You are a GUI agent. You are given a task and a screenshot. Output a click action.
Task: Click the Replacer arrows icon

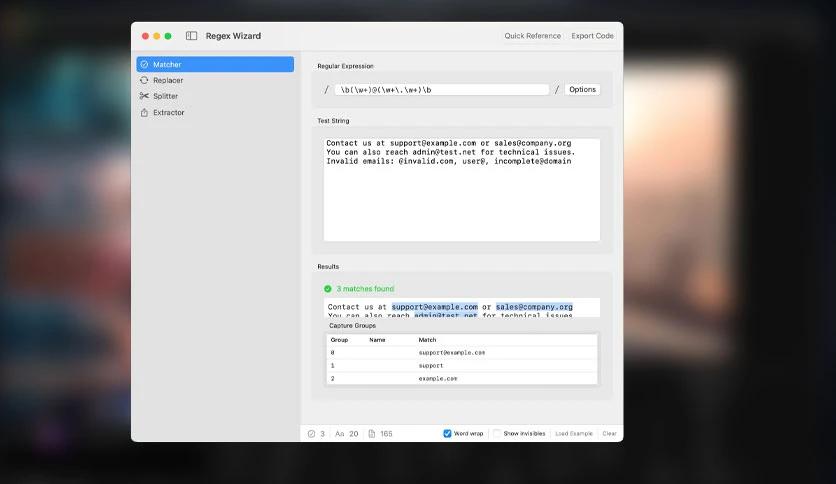pyautogui.click(x=144, y=80)
